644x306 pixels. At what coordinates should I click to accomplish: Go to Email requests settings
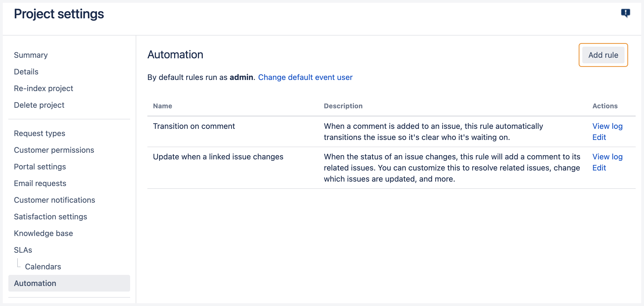click(40, 183)
